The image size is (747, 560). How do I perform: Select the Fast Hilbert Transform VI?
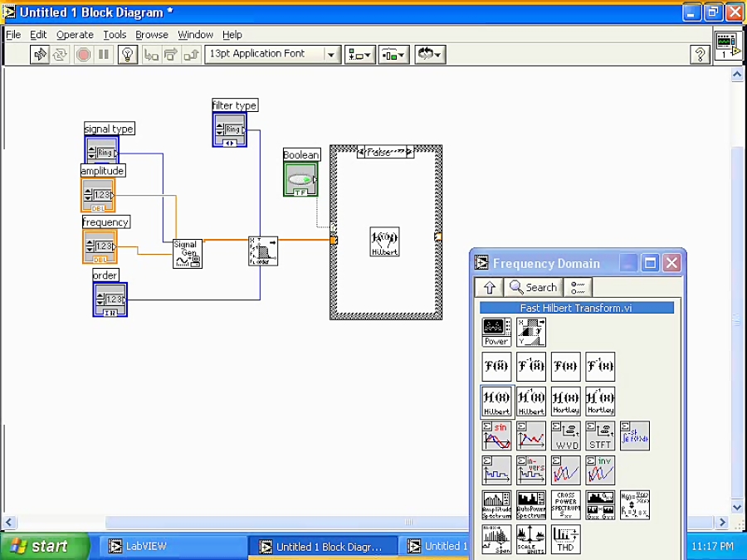[x=496, y=399]
